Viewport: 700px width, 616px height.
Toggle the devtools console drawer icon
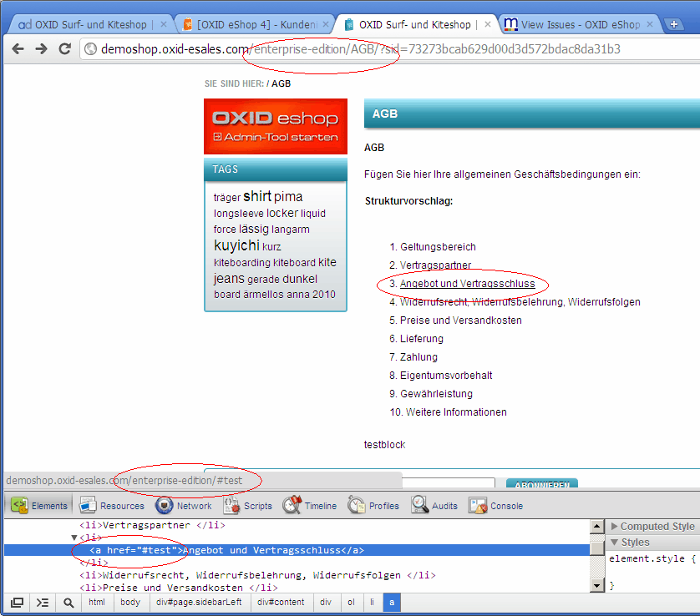[x=43, y=603]
